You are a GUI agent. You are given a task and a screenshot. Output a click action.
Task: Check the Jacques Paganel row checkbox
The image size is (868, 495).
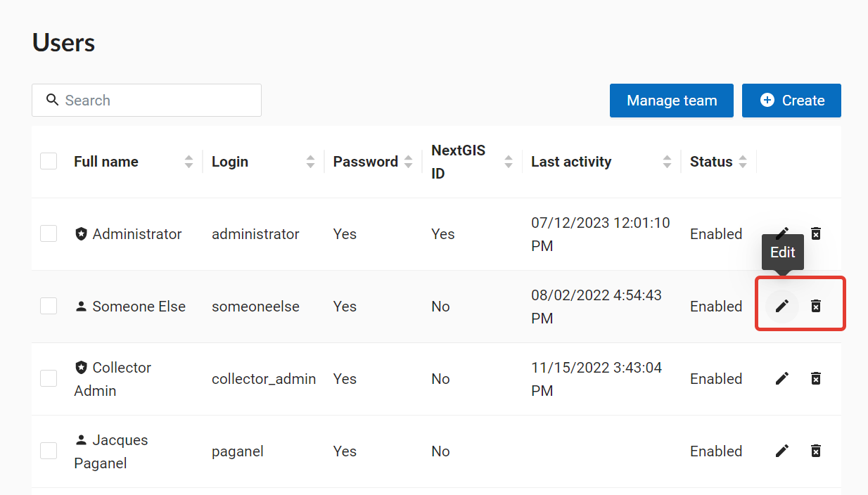coord(49,451)
